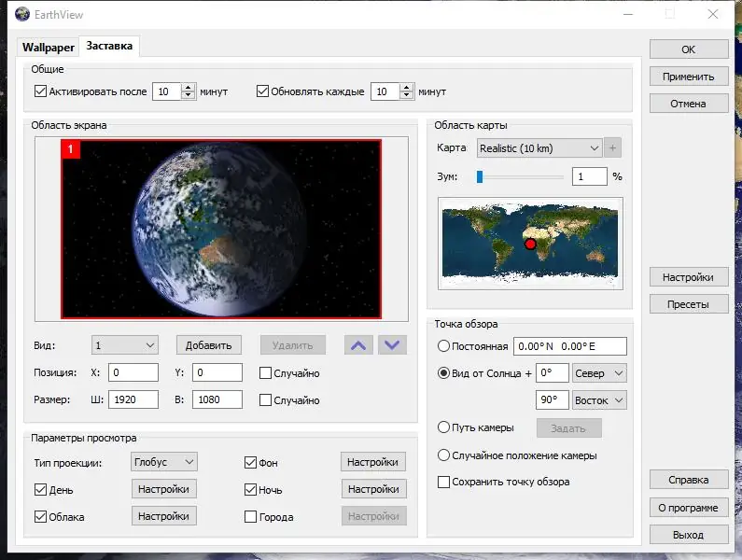Click the red number 1 view badge
742x560 pixels.
pyautogui.click(x=70, y=149)
